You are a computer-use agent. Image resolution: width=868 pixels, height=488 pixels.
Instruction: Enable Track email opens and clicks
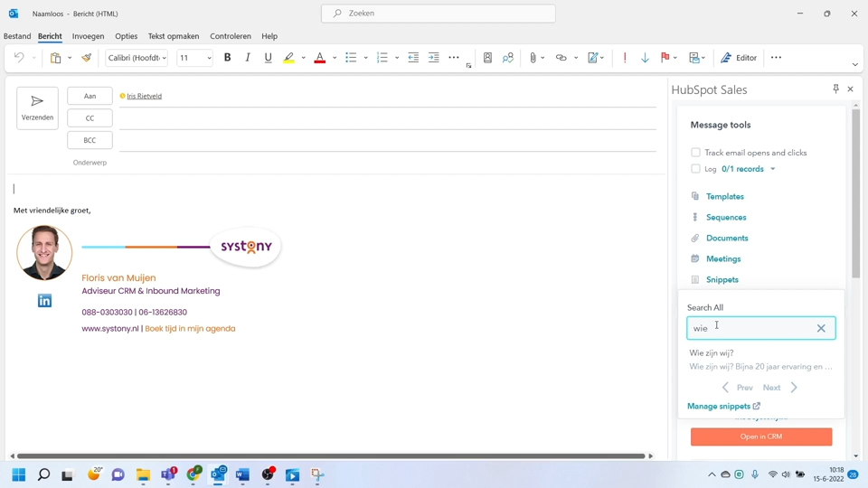tap(695, 153)
